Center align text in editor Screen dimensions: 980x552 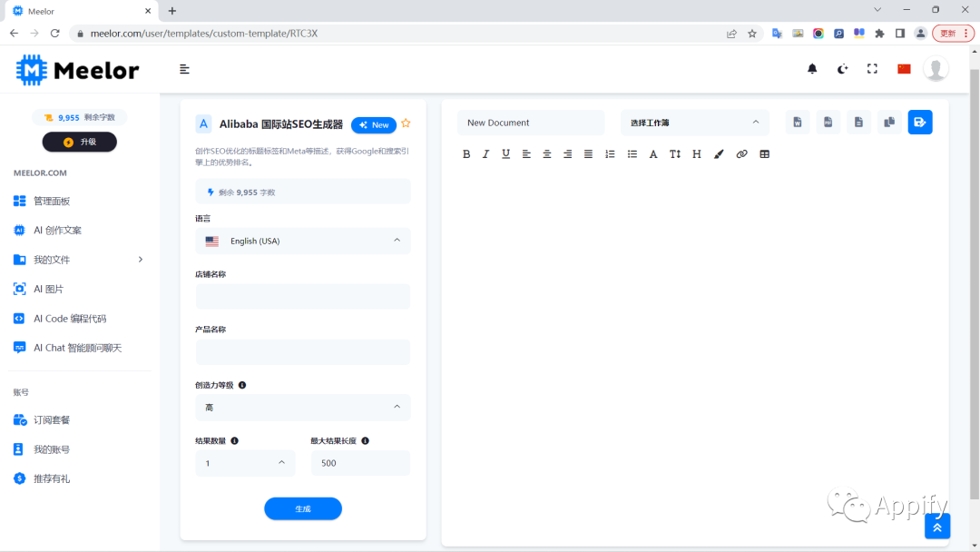547,154
